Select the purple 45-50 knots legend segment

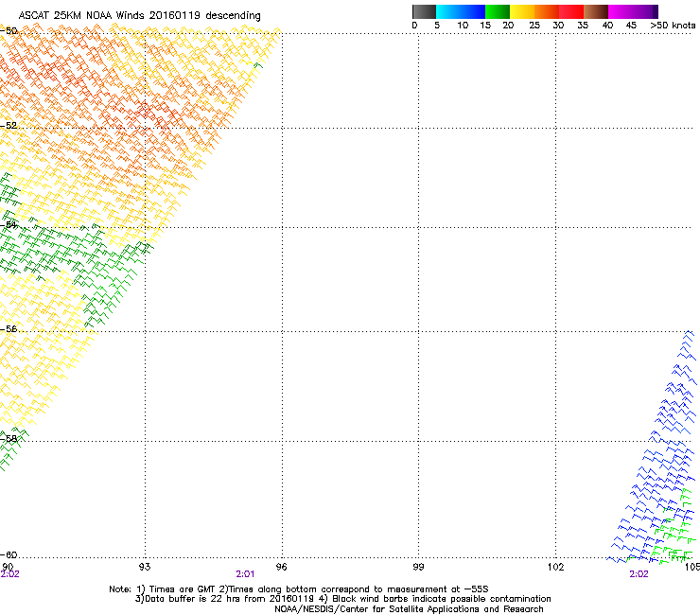point(645,11)
